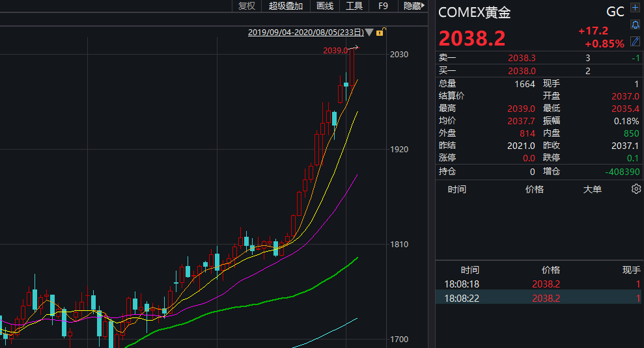Click the 1810 price axis label
This screenshot has height=348, width=644.
coord(399,245)
